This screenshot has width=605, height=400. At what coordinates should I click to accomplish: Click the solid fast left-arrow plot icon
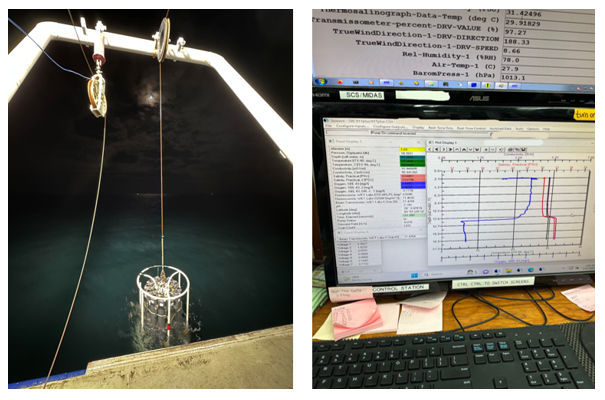(x=436, y=150)
